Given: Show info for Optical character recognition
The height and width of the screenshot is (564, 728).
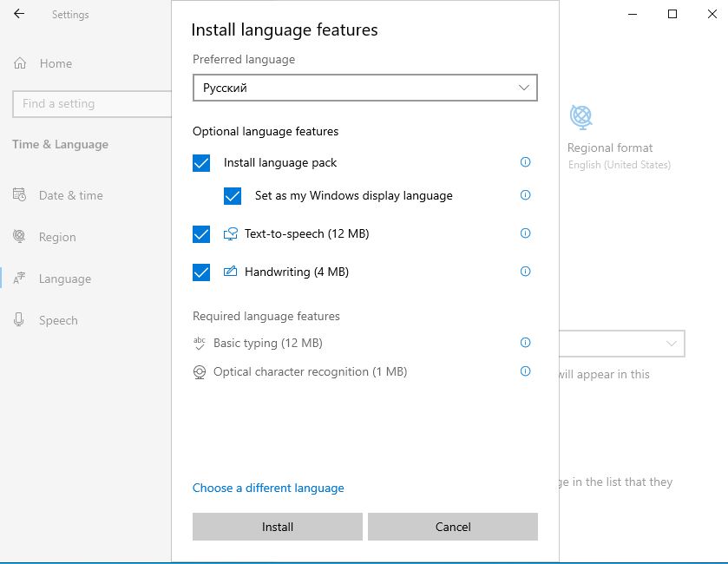Looking at the screenshot, I should pyautogui.click(x=525, y=371).
